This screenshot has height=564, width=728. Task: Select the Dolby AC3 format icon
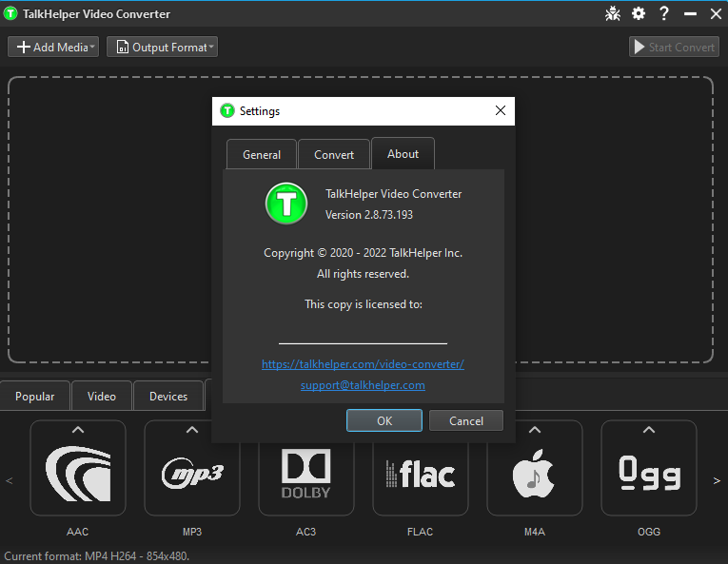pyautogui.click(x=306, y=475)
